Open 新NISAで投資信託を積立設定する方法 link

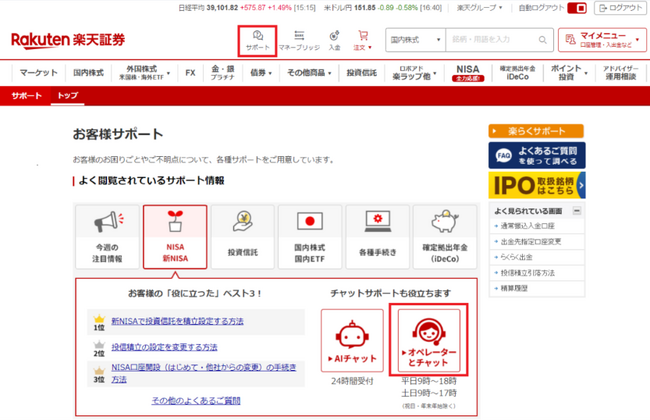[x=177, y=321]
